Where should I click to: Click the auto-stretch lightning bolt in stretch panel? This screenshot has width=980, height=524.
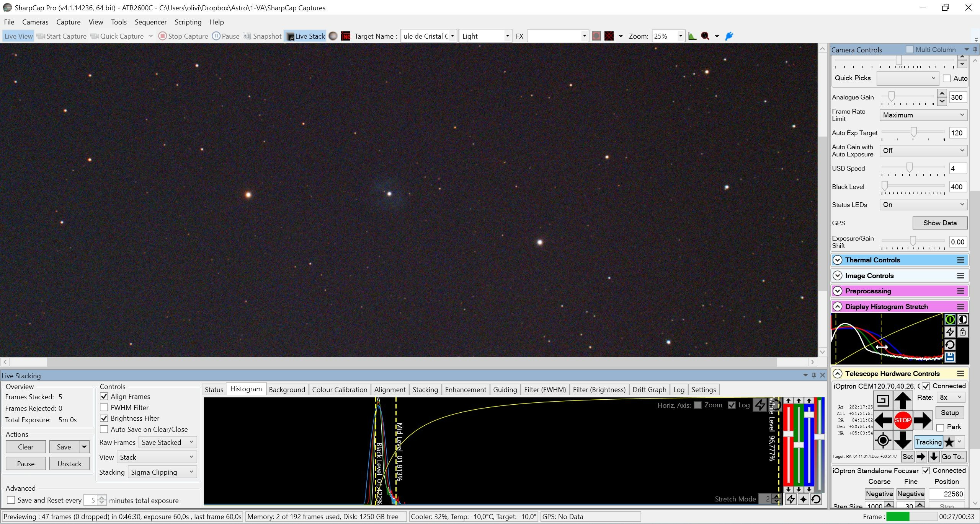click(x=950, y=332)
